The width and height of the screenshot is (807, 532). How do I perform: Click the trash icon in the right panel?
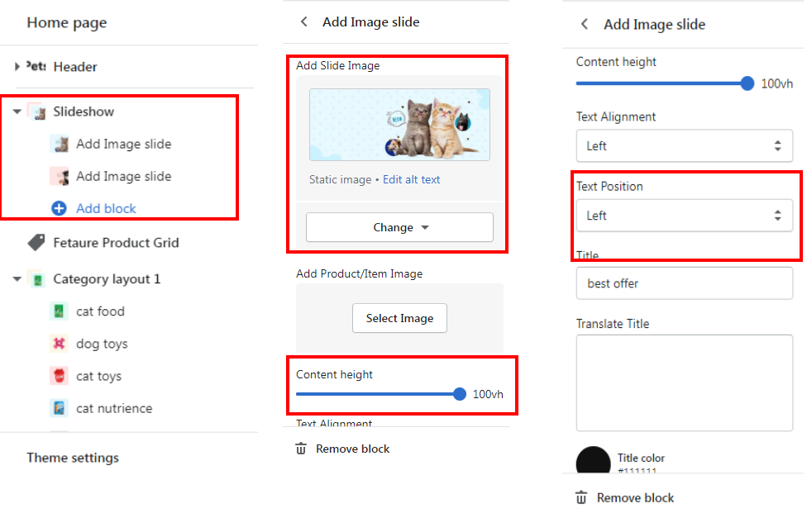[581, 497]
